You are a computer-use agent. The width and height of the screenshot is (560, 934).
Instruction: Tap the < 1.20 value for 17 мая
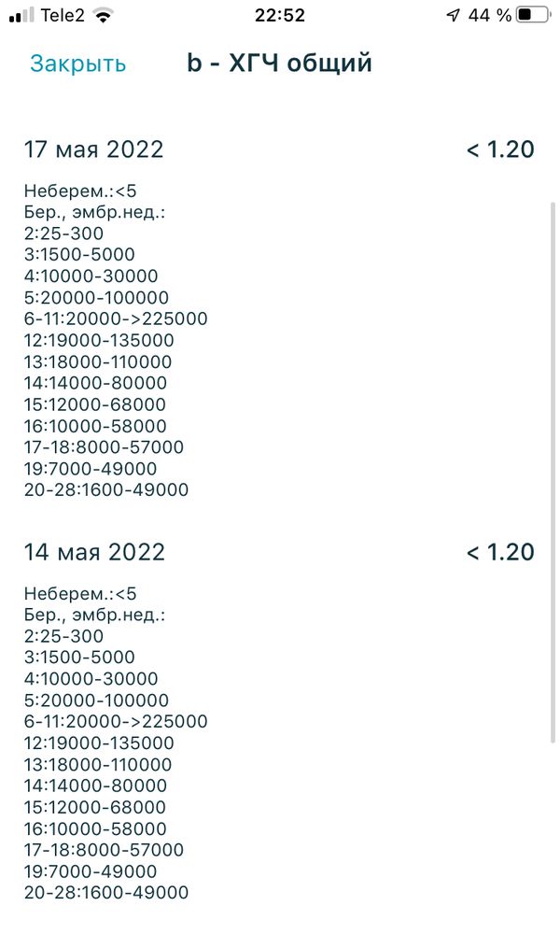(500, 149)
